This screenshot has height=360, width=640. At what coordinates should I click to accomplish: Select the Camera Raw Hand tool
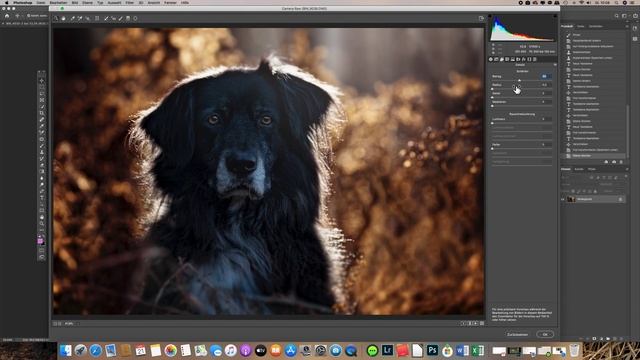pos(64,18)
